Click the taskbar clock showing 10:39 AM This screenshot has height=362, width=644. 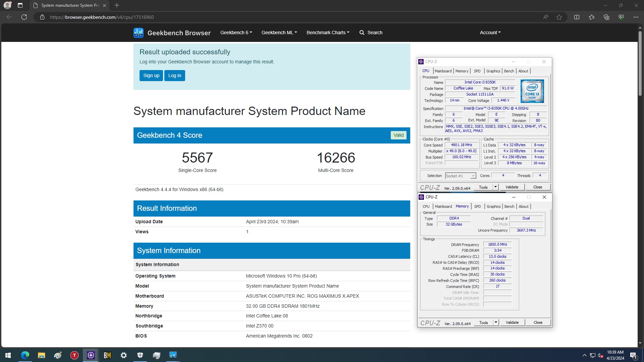615,355
